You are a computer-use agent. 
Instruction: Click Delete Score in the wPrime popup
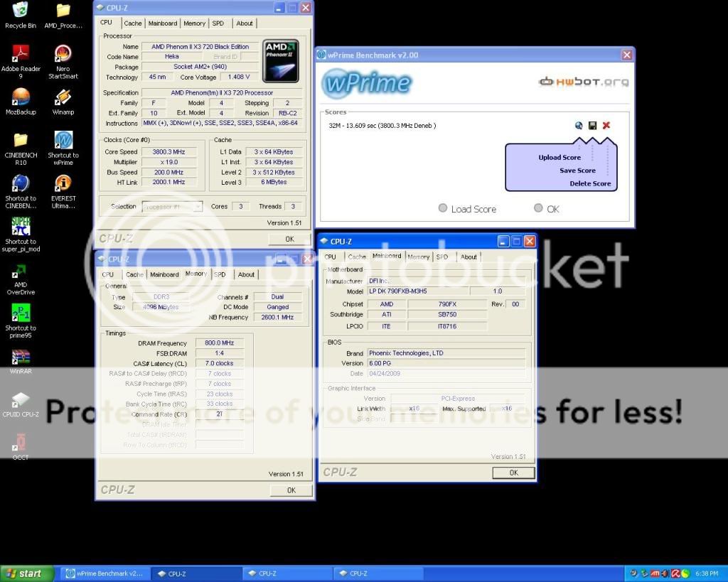tap(590, 183)
